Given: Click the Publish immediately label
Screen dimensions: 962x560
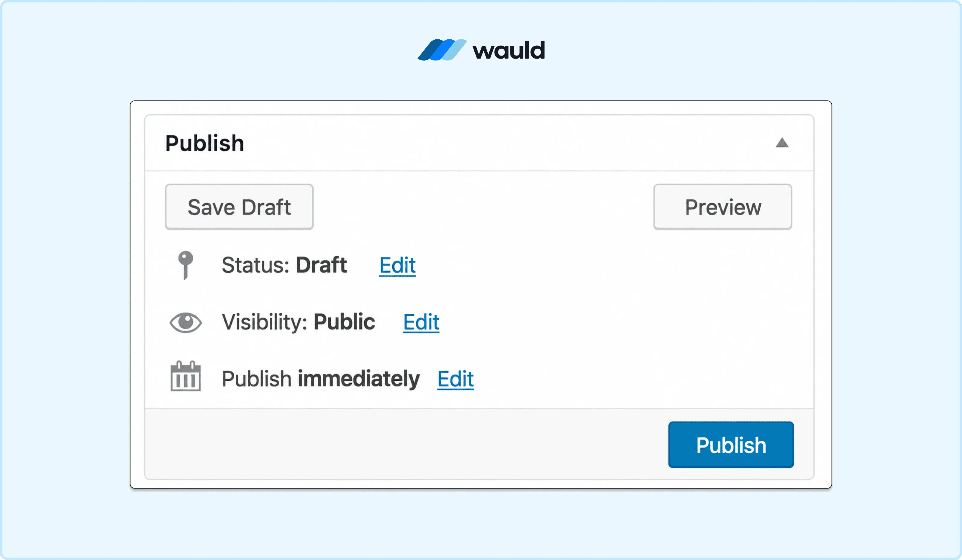Looking at the screenshot, I should coord(321,379).
